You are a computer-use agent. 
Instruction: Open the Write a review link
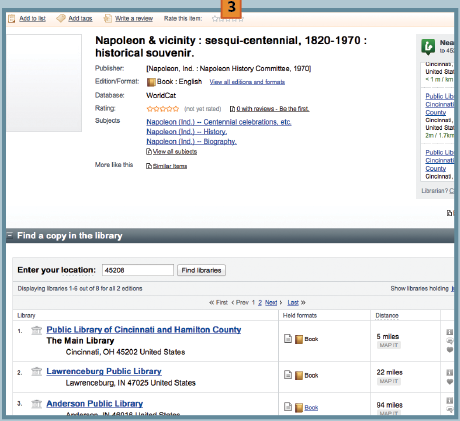[134, 19]
